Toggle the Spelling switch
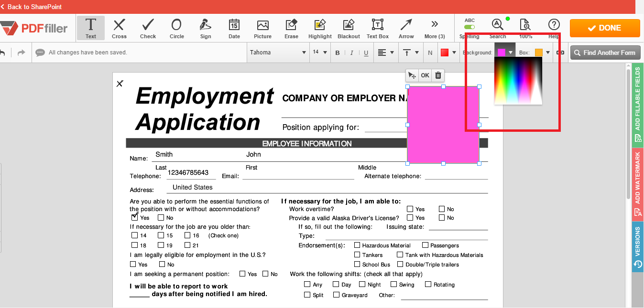 click(x=469, y=27)
